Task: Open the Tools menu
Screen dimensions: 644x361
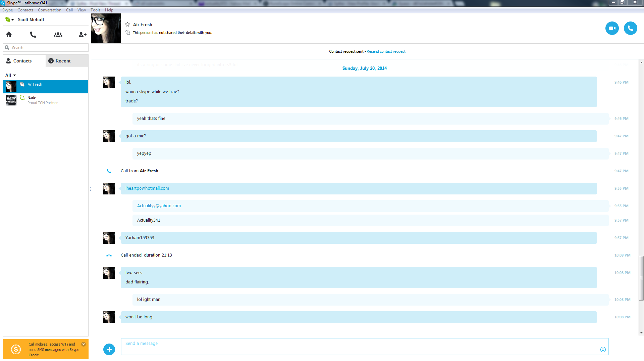Action: tap(95, 10)
